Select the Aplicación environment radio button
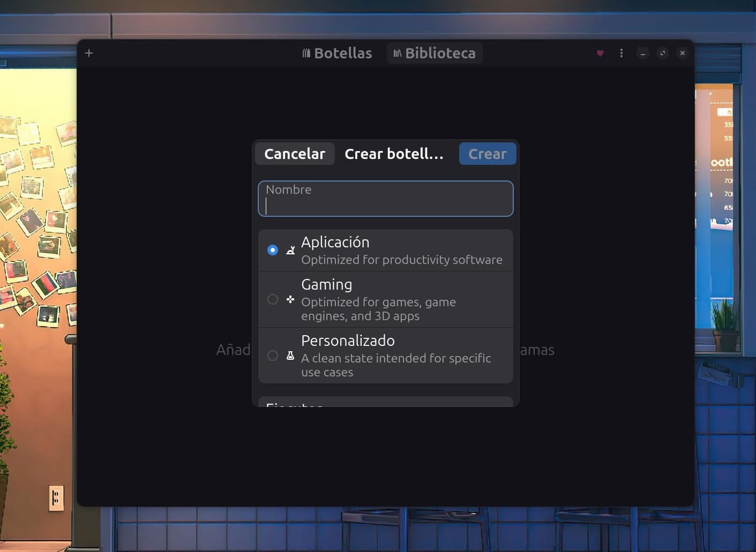This screenshot has height=552, width=756. pyautogui.click(x=273, y=249)
